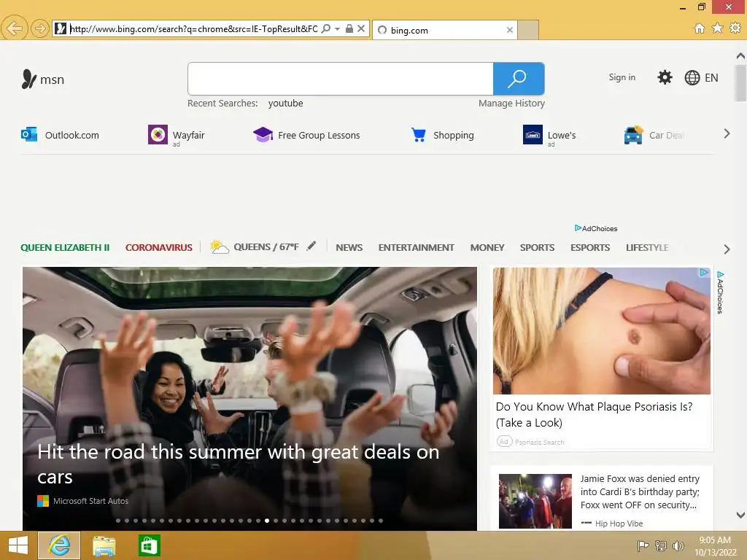The height and width of the screenshot is (560, 747).
Task: Select the highlighted white carousel dot
Action: click(267, 521)
